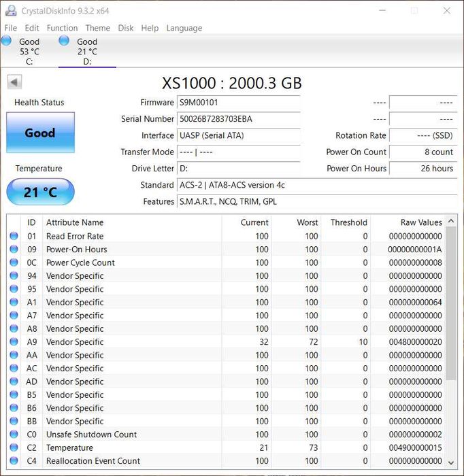The image size is (464, 476).
Task: Click the Serial Number field
Action: (238, 119)
